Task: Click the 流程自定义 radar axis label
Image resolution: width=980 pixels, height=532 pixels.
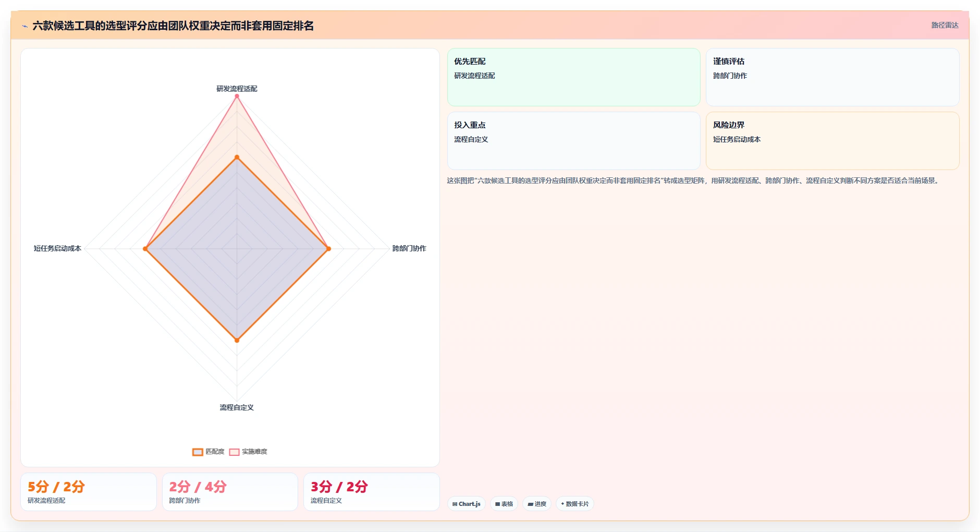Action: (x=237, y=407)
